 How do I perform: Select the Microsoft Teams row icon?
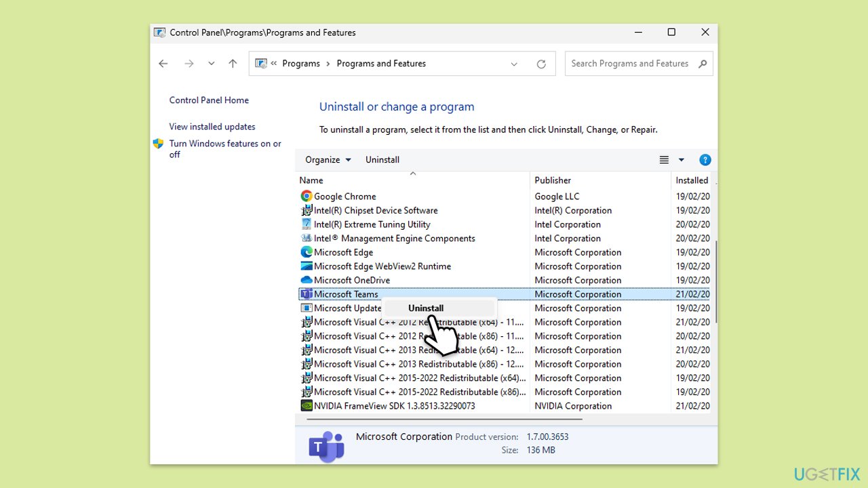[307, 294]
